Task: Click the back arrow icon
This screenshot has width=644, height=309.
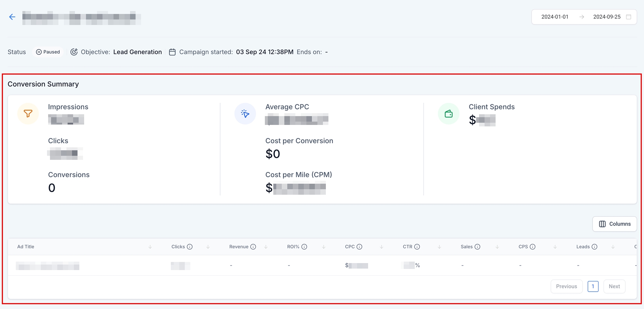Action: pyautogui.click(x=12, y=17)
